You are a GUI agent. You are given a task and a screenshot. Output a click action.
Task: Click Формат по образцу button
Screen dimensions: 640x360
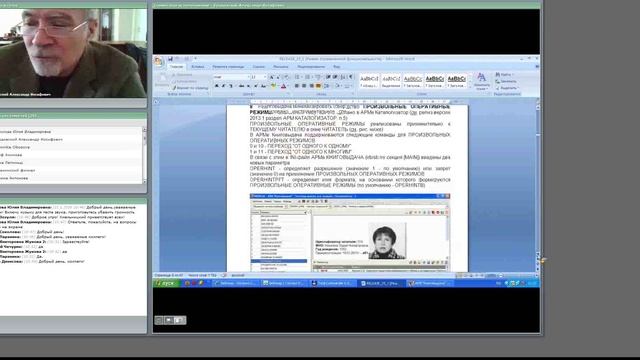(x=190, y=88)
